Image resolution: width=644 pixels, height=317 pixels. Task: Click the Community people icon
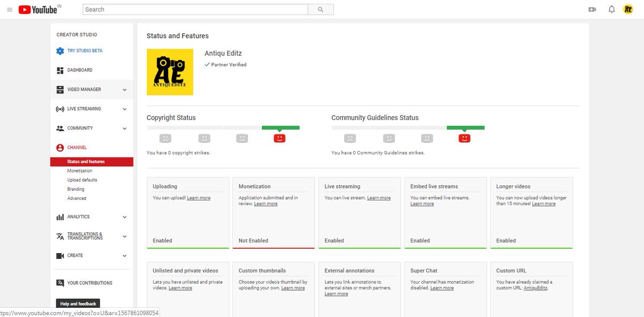(x=60, y=128)
